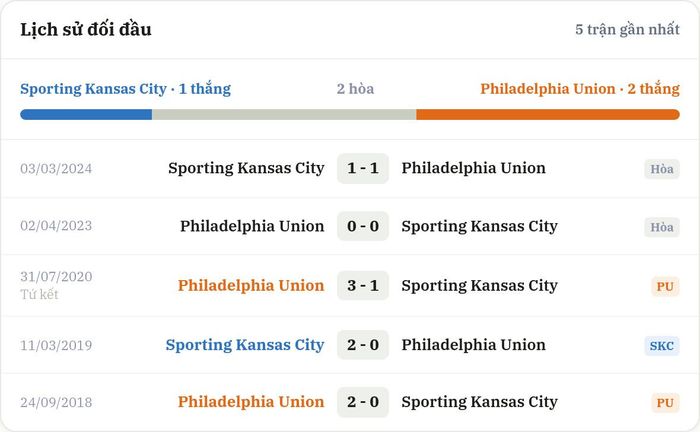Select the 'Philadelphia Union · 2 thắng' label

[x=580, y=89]
